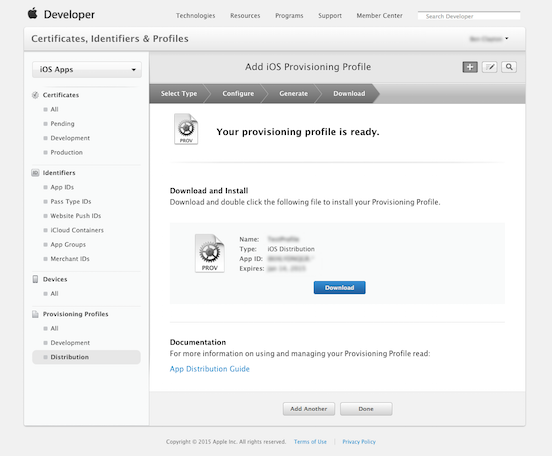Select Development under Provisioning Profiles
The image size is (552, 456).
click(x=70, y=343)
